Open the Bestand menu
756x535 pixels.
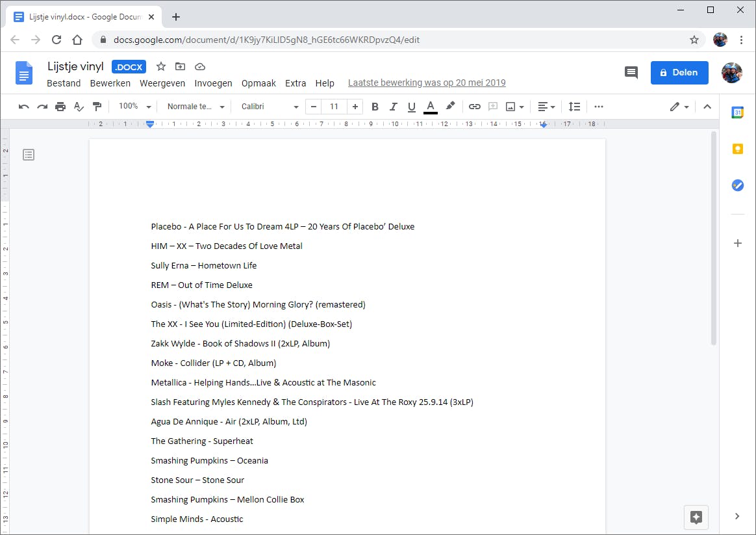point(64,83)
